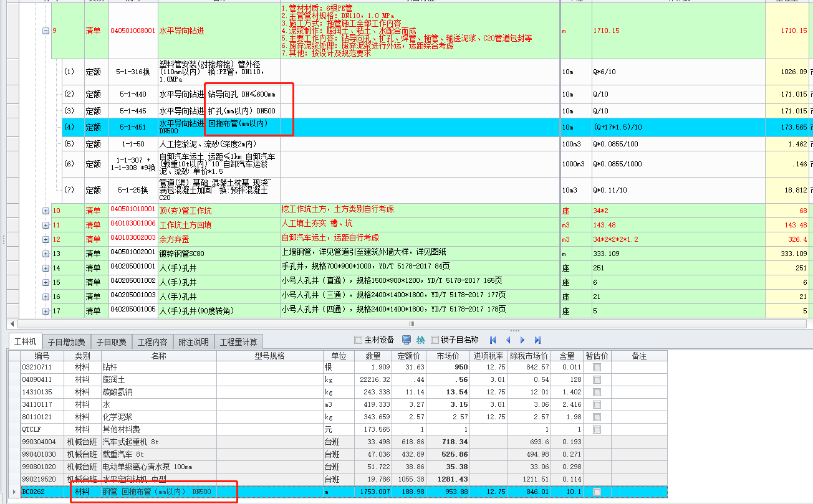
Task: Click the 名称 column header in materials table
Action: 158,356
